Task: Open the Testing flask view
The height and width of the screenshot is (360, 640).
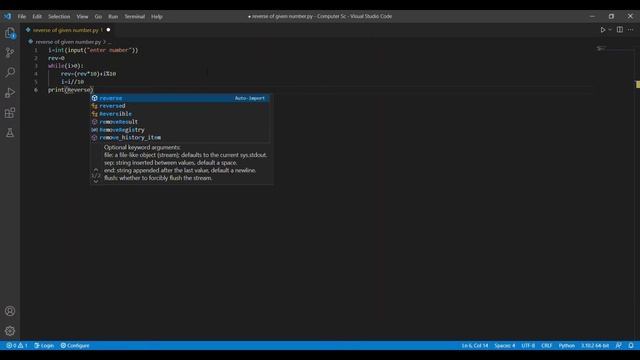Action: tap(10, 133)
